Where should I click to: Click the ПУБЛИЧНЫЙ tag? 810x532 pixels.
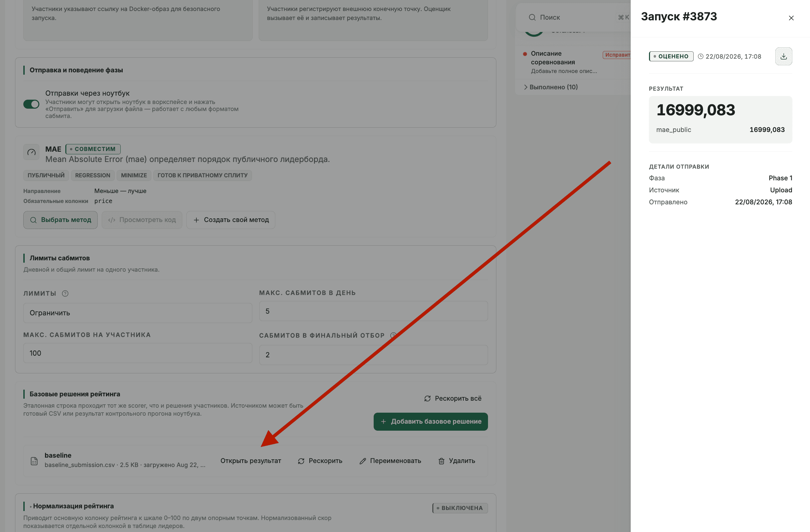click(x=46, y=175)
